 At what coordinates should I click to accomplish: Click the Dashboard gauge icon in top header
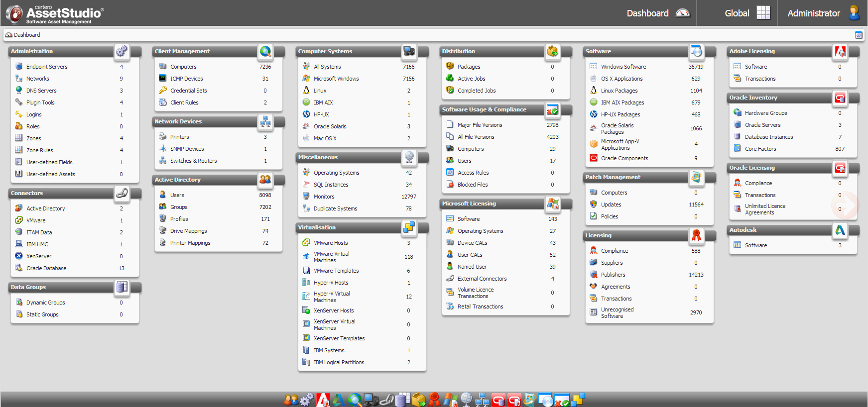[x=682, y=13]
